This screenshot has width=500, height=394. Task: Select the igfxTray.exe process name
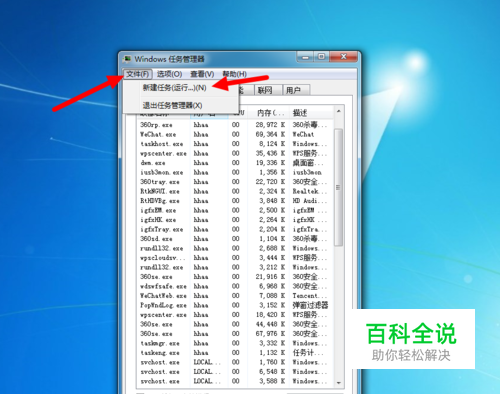[162, 229]
